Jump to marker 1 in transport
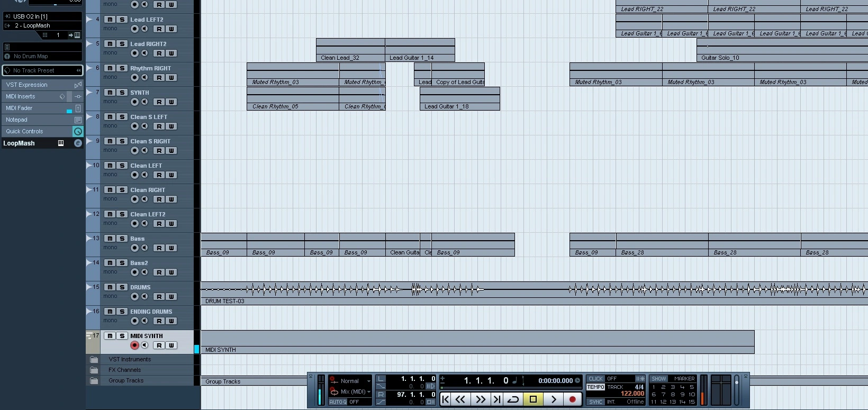This screenshot has height=410, width=868. (x=654, y=387)
